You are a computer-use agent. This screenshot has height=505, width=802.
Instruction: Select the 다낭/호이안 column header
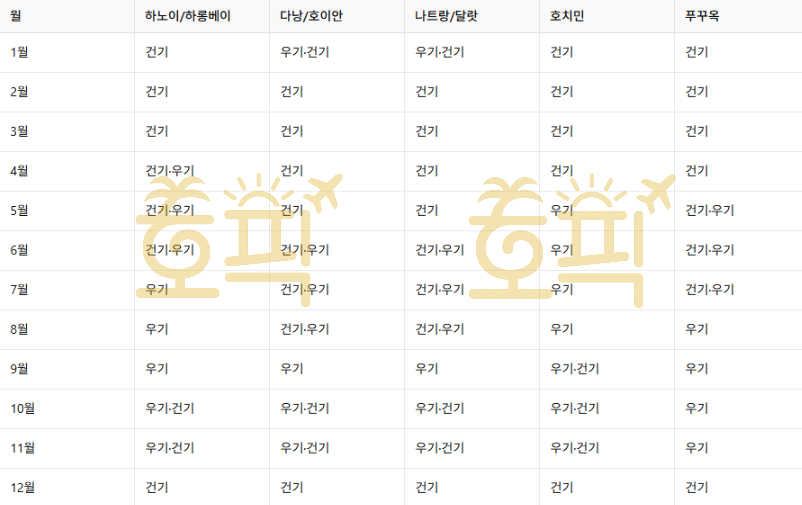click(311, 16)
